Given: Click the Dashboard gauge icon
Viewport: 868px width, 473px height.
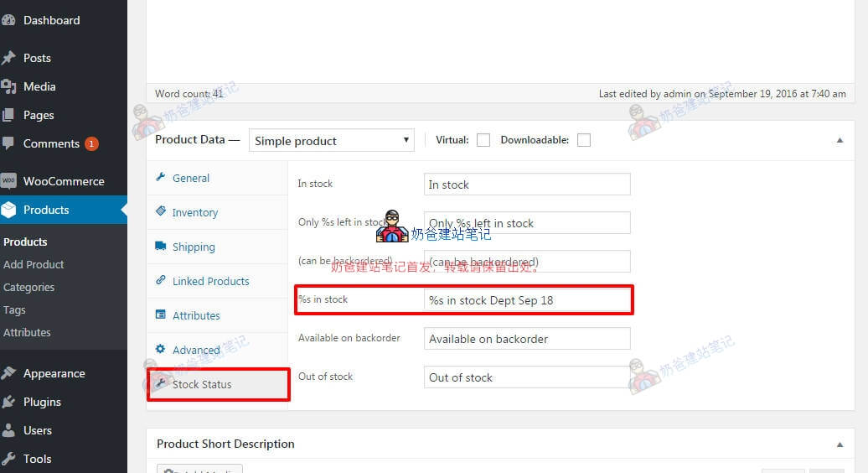Looking at the screenshot, I should pos(8,20).
